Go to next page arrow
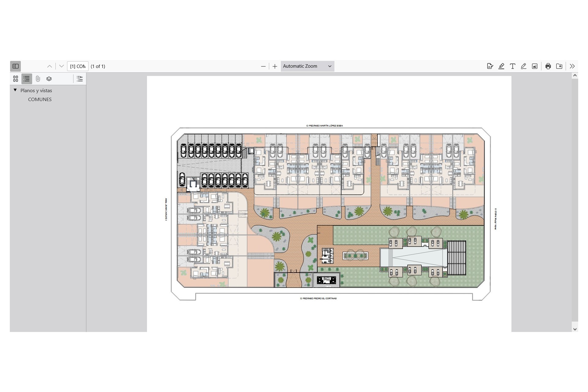The image size is (588, 392). pyautogui.click(x=61, y=66)
